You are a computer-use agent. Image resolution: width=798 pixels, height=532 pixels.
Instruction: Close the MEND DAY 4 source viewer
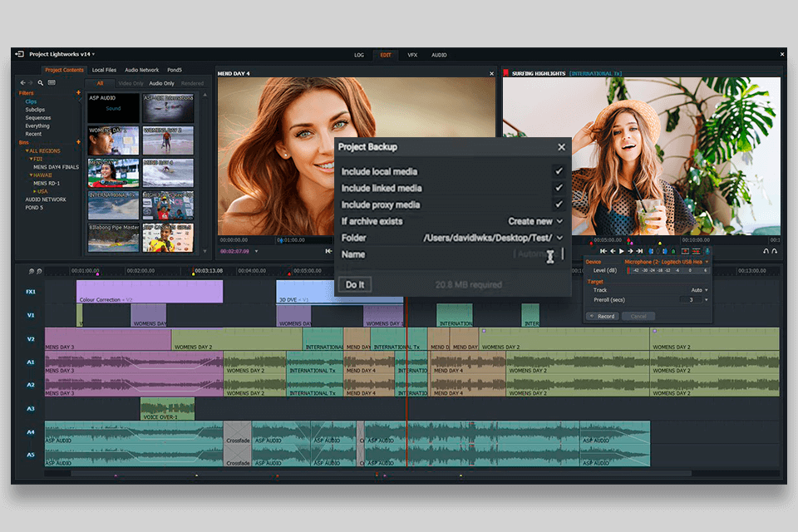(x=491, y=73)
